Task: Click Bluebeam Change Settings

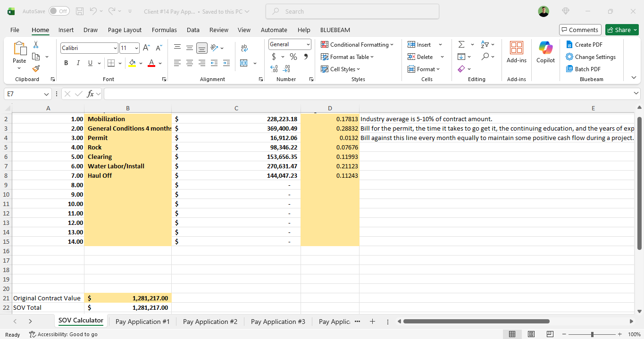Action: pos(591,57)
